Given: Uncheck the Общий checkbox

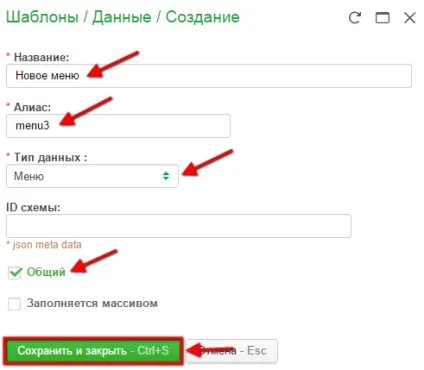Looking at the screenshot, I should pos(15,273).
